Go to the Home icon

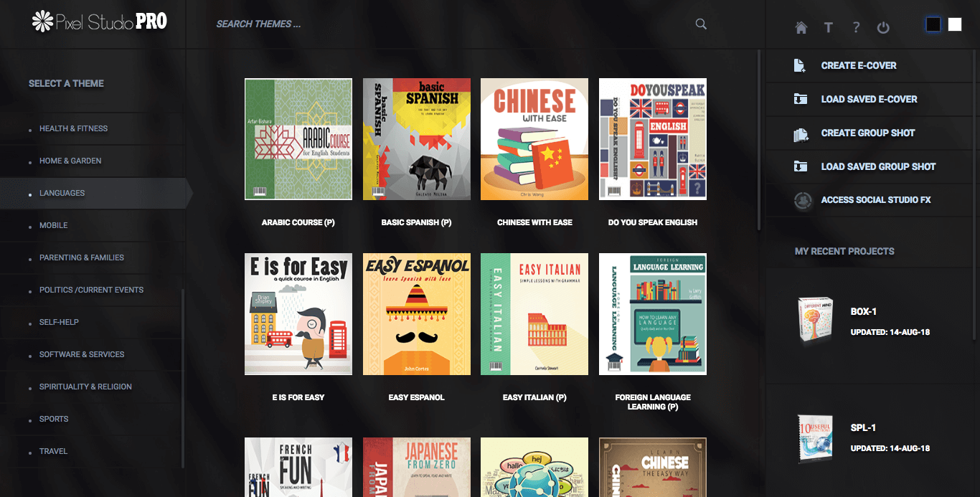pos(801,27)
